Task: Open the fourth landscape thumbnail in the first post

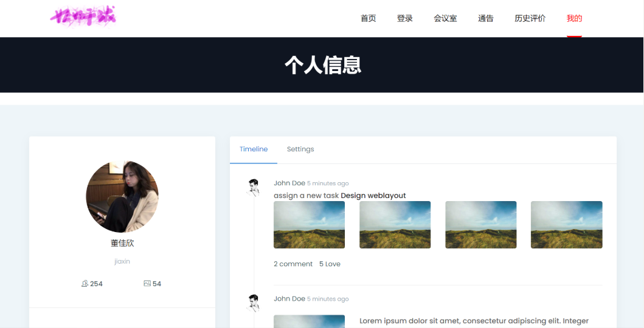Action: coord(566,225)
